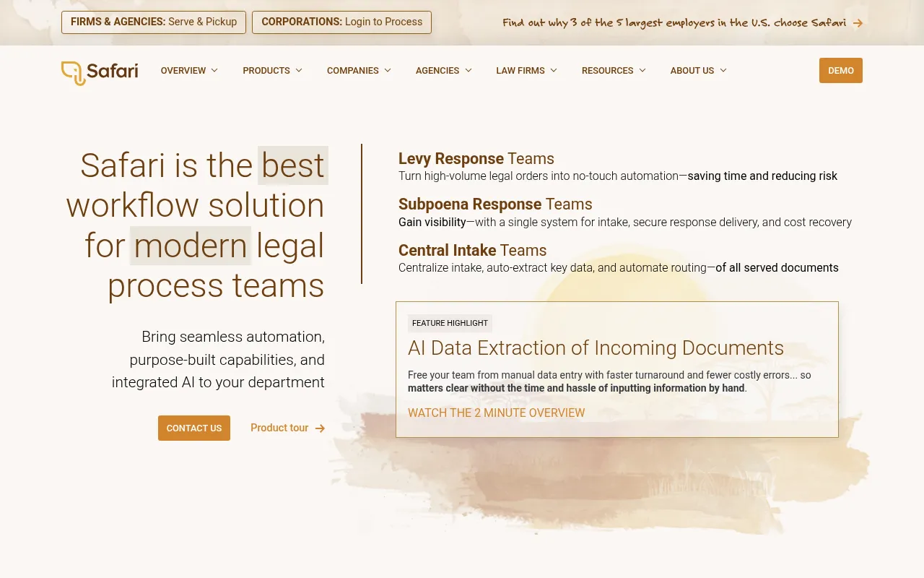Open the OVERVIEW nav item
The width and height of the screenshot is (924, 578).
[183, 71]
